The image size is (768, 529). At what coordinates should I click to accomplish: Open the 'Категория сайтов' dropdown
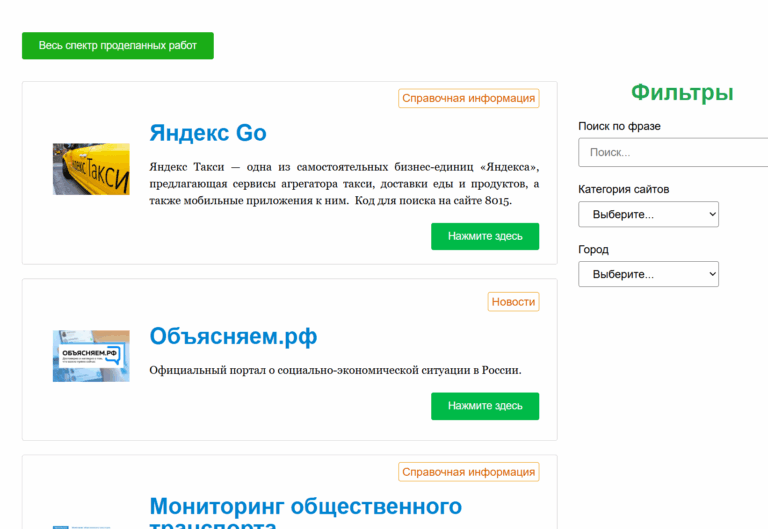click(x=648, y=214)
